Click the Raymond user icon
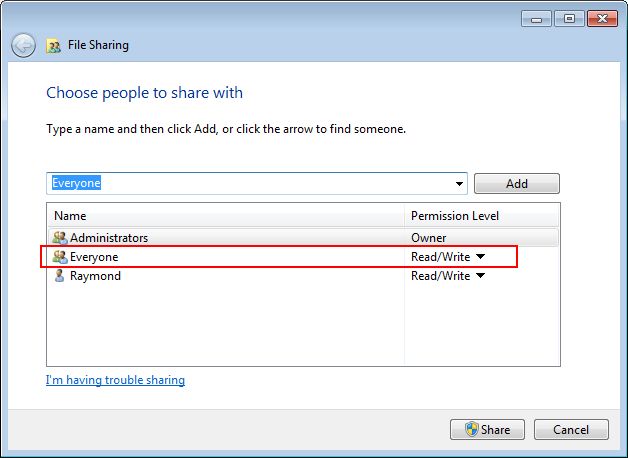 59,275
